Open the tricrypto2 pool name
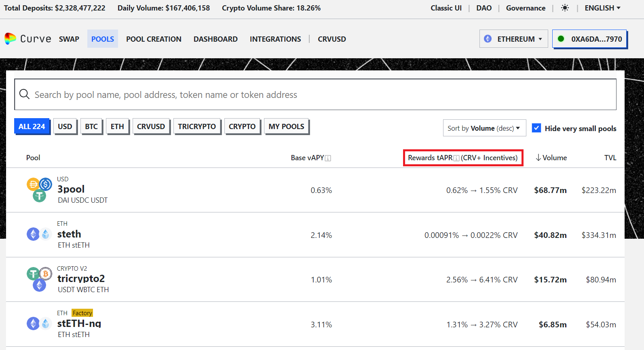Image resolution: width=644 pixels, height=350 pixels. coord(81,278)
